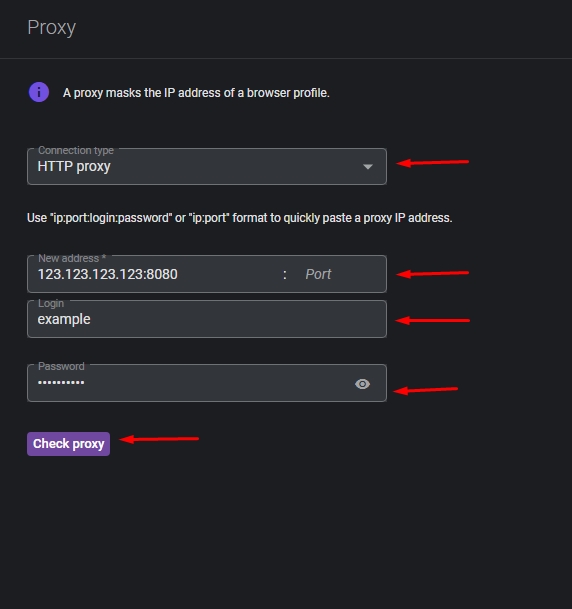Screen dimensions: 572x609
Task: Click the Proxy section heading
Action: coord(52,28)
